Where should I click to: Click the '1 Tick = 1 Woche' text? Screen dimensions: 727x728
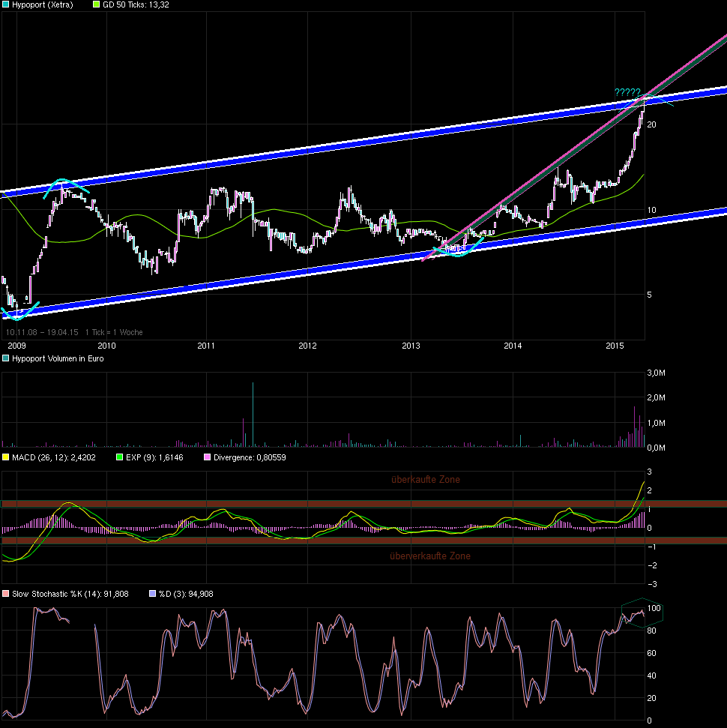point(114,332)
